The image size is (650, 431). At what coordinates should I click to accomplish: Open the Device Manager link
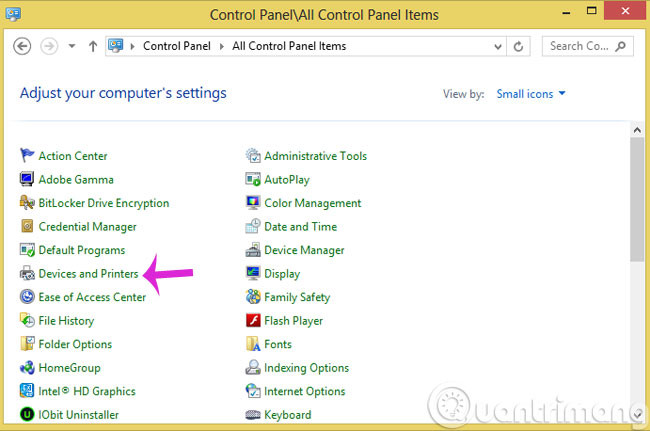304,250
